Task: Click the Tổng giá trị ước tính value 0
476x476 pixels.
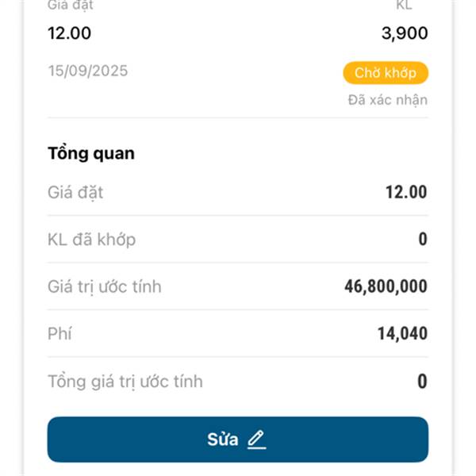Action: 423,382
